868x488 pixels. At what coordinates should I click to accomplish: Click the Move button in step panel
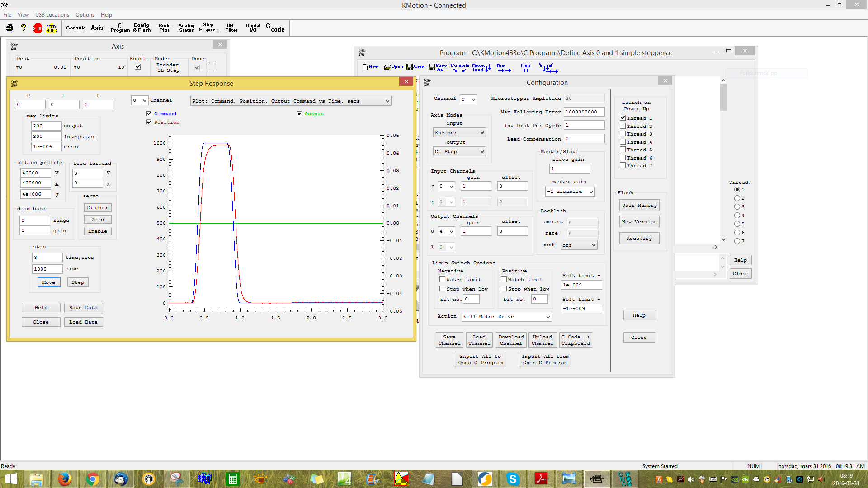48,282
